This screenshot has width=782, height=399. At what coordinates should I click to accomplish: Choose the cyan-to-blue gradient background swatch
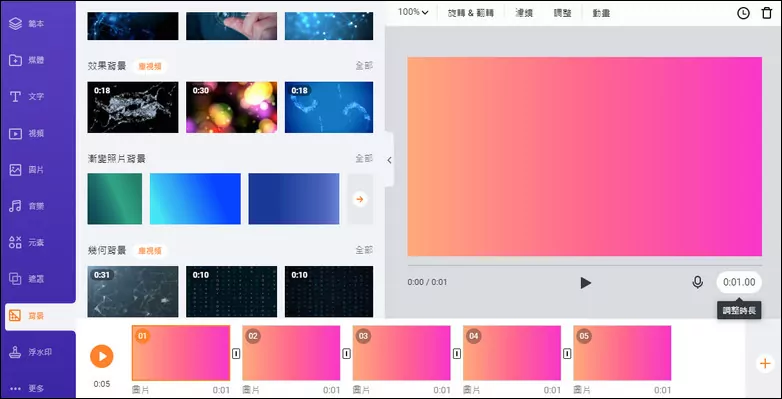pos(195,199)
